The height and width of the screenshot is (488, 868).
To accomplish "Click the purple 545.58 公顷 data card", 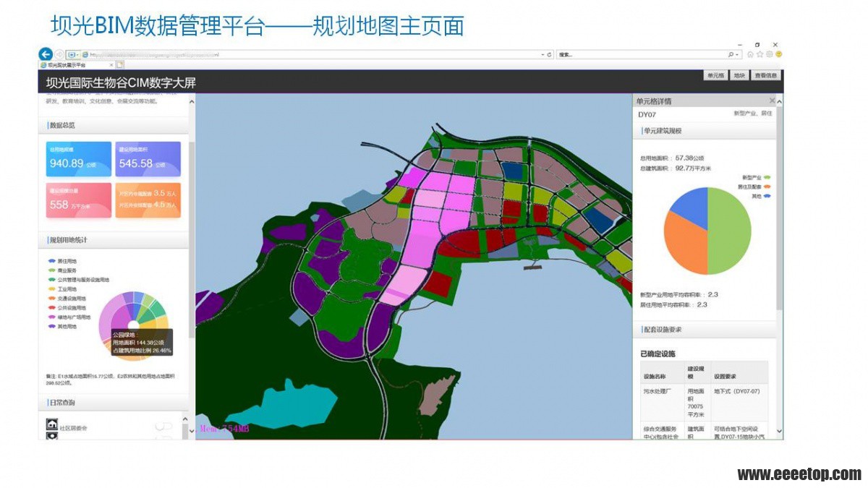I will pos(148,159).
